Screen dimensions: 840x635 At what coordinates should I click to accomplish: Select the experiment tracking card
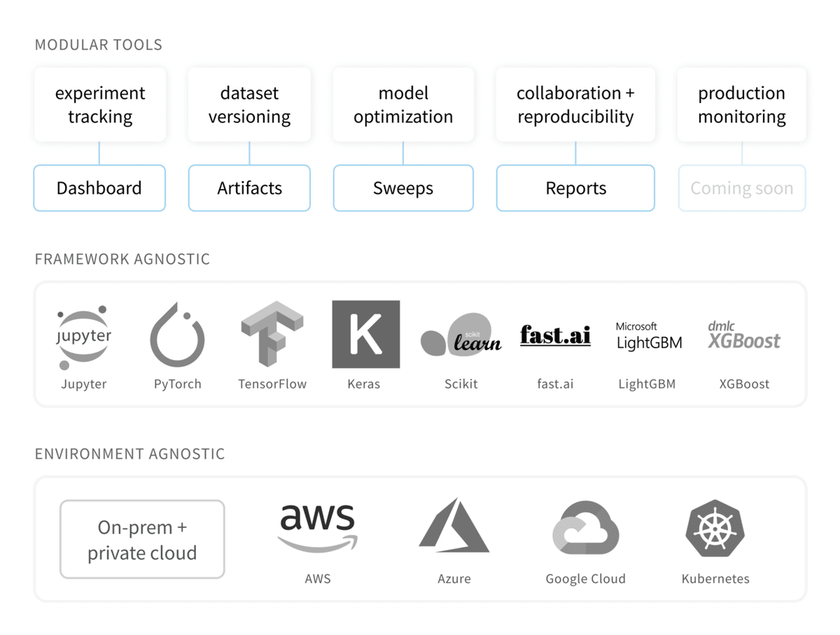pos(100,105)
